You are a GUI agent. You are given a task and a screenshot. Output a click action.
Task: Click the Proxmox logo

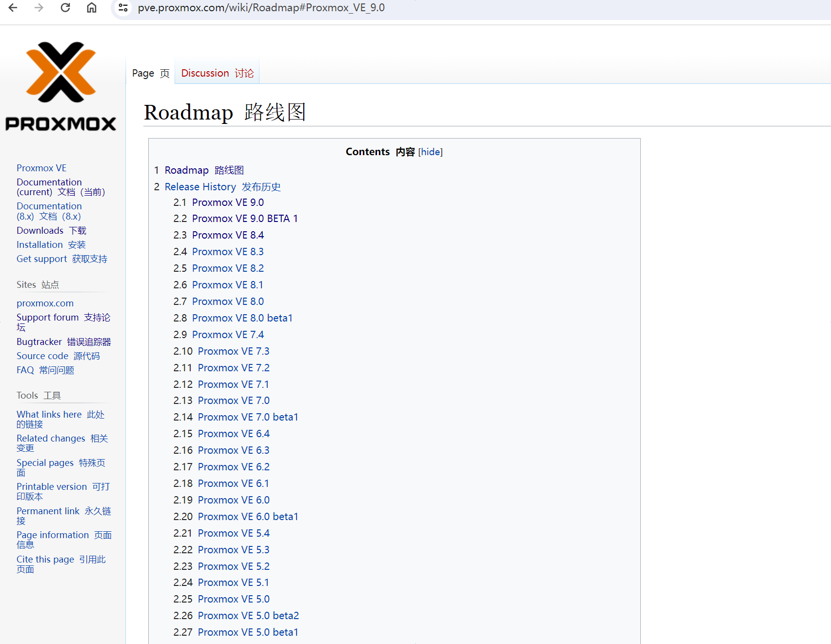coord(61,86)
